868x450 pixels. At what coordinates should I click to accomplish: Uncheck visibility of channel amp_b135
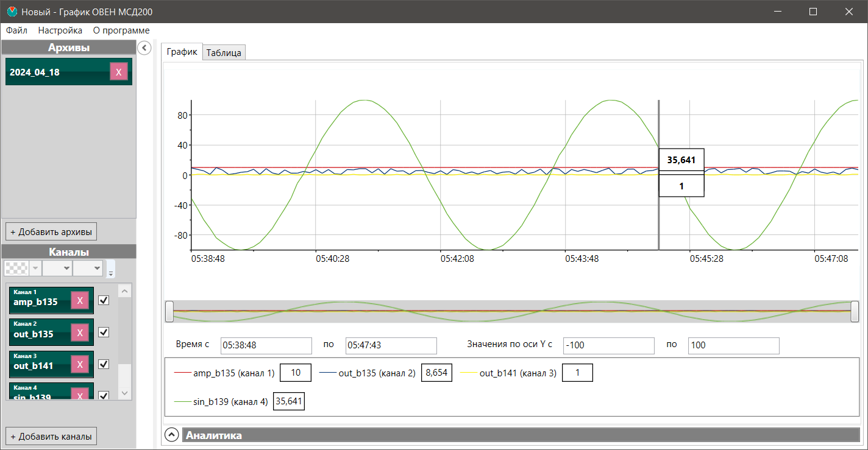tap(104, 300)
